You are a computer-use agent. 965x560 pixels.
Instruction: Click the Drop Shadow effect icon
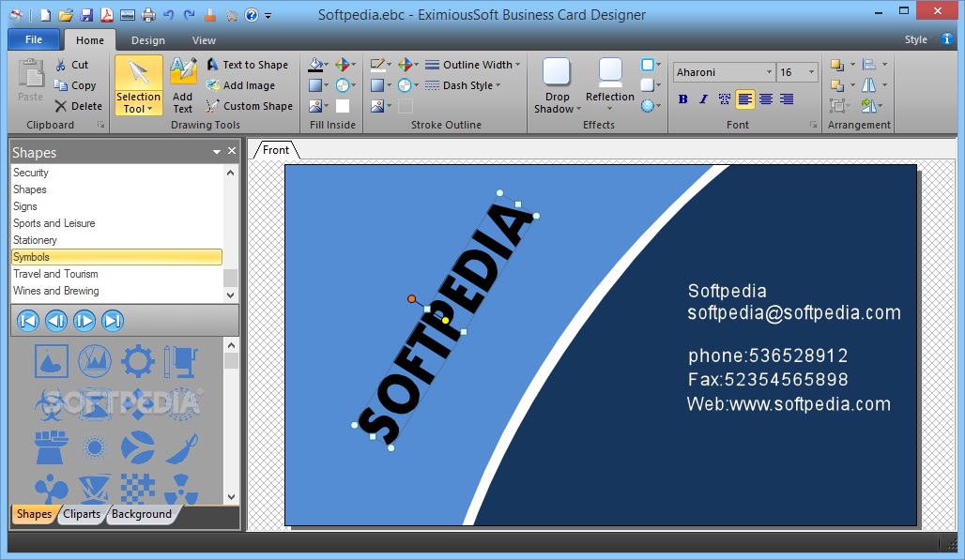557,72
